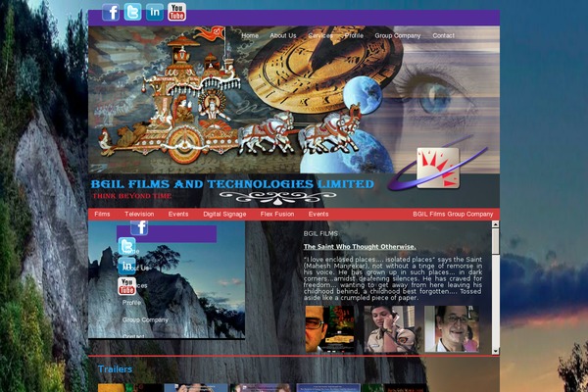The height and width of the screenshot is (392, 588).
Task: Open the Twitter icon in top bar
Action: click(132, 12)
